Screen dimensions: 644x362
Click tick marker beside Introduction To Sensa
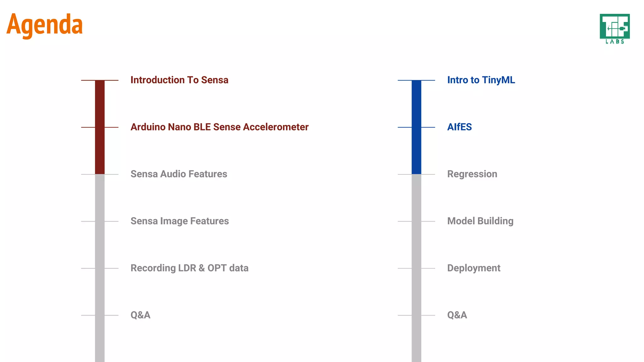pyautogui.click(x=100, y=80)
